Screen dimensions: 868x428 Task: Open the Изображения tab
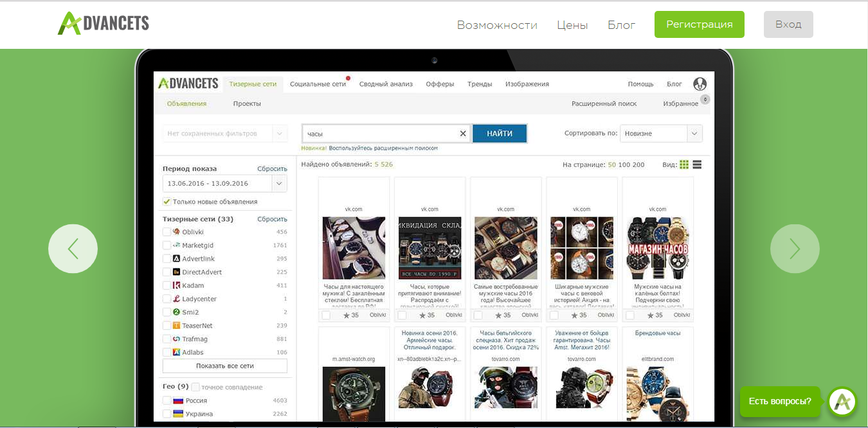(527, 84)
